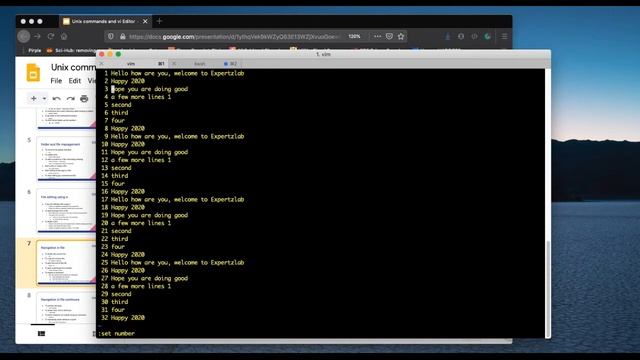Open the Edit menu in Slides
640x360 pixels.
click(x=74, y=81)
